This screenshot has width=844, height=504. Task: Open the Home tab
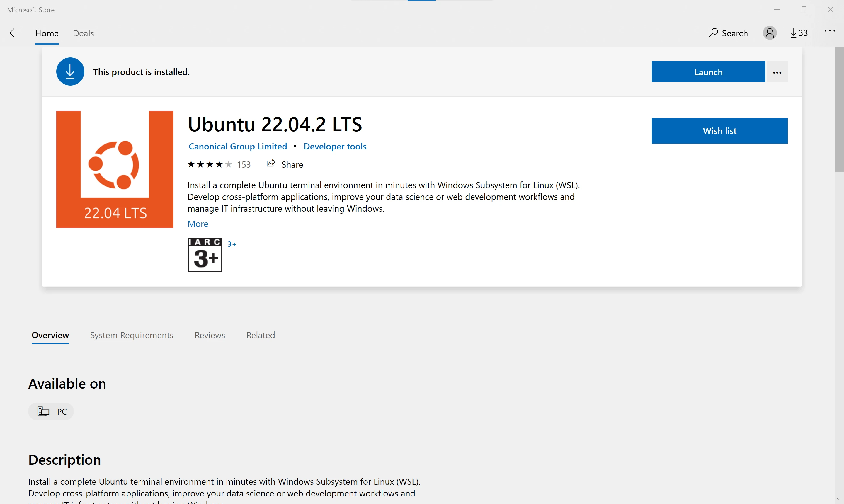point(47,33)
